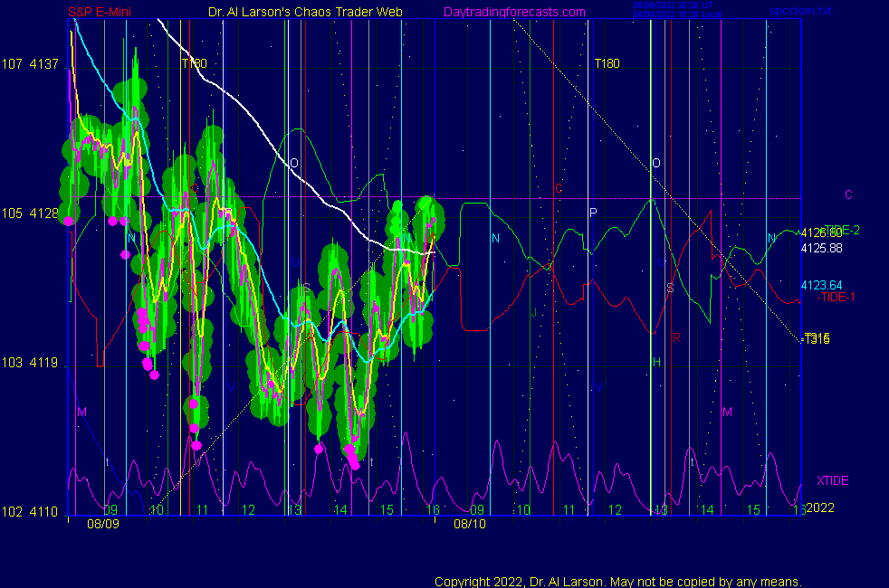Open the Daytradingforecasts.com link
The image size is (889, 588).
pyautogui.click(x=513, y=13)
